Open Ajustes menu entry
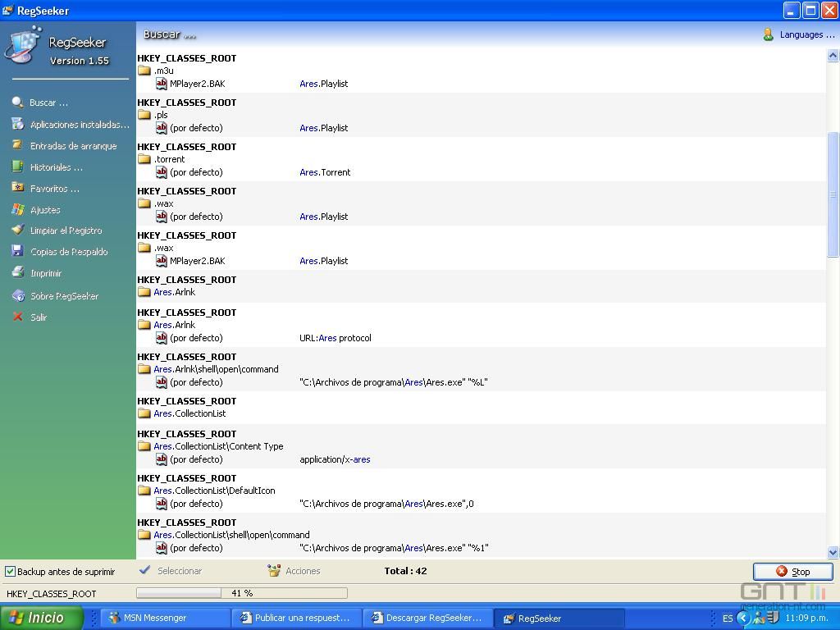Screen dimensions: 840x630 point(45,210)
